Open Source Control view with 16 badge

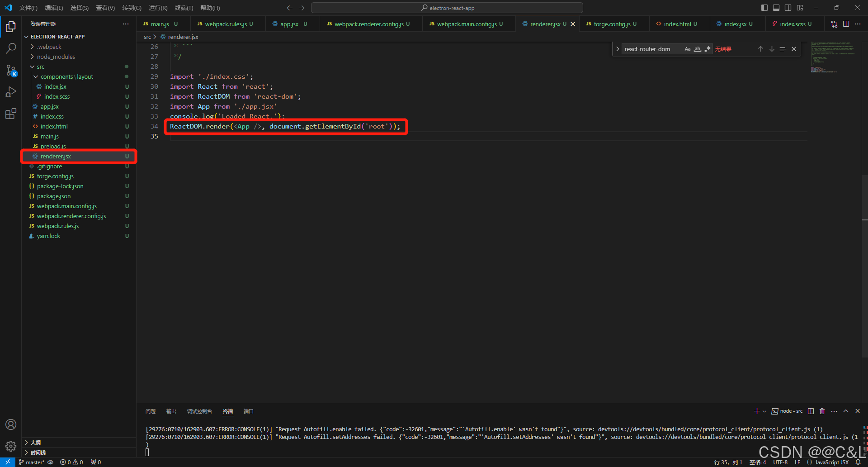point(11,70)
